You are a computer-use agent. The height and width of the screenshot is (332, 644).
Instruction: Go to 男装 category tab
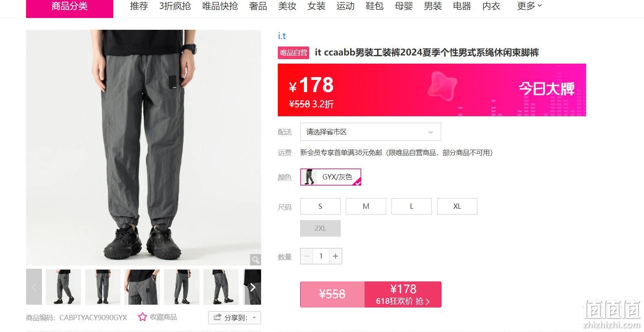coord(433,6)
